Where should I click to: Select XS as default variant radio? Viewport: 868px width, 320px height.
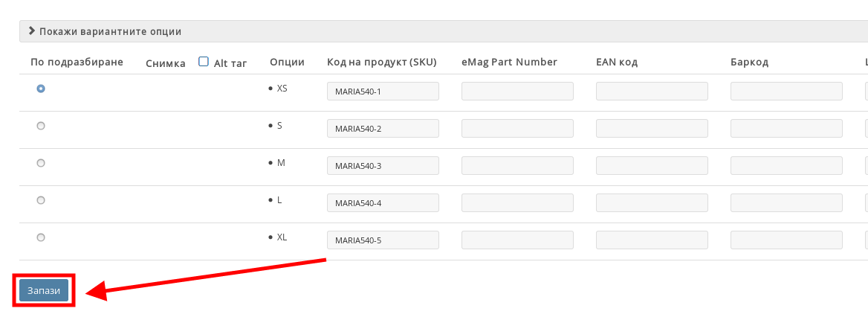click(41, 89)
